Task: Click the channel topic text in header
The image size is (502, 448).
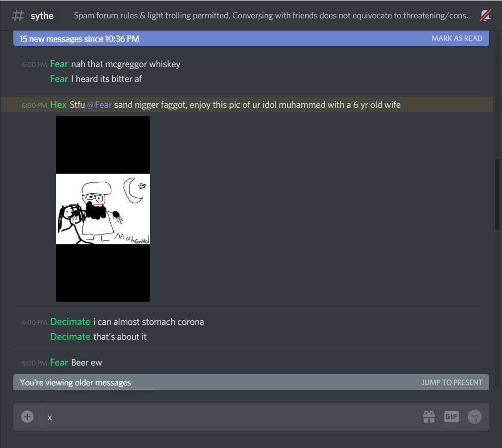Action: (273, 15)
